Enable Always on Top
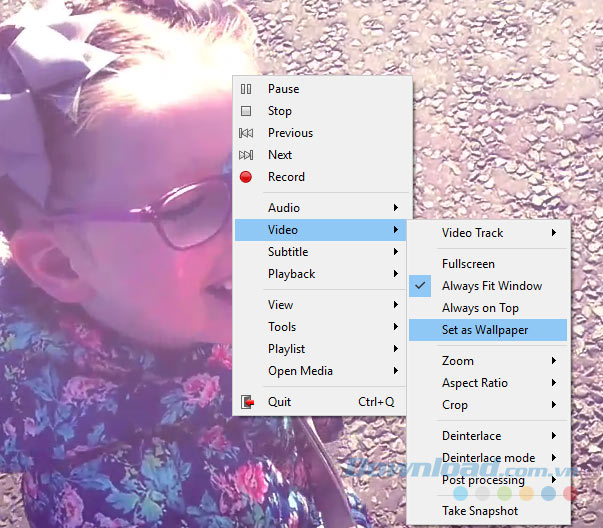Screen dimensions: 603x528 [488, 308]
